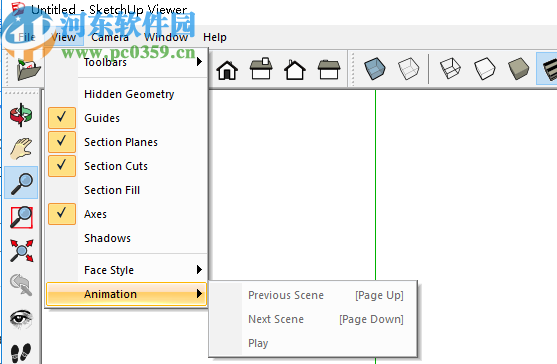Select shaded cube style
The height and width of the screenshot is (364, 557).
click(519, 68)
